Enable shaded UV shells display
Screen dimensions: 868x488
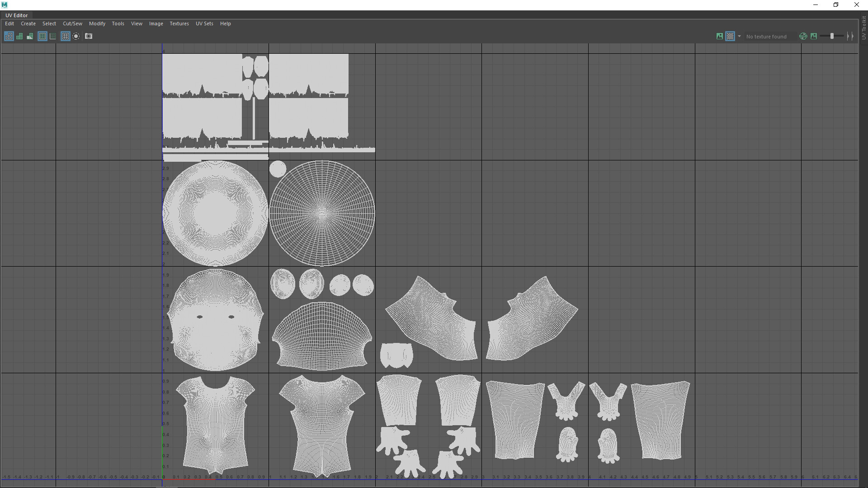[19, 36]
